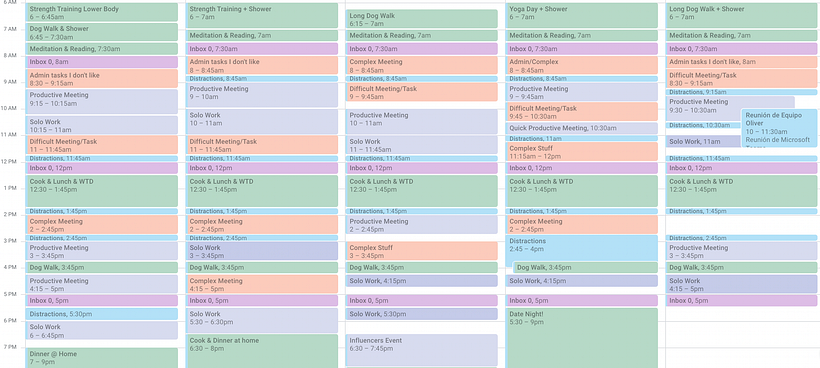Select Difficult Meeting/Task 9:45 – 10:30am
This screenshot has width=820, height=368.
[x=582, y=112]
